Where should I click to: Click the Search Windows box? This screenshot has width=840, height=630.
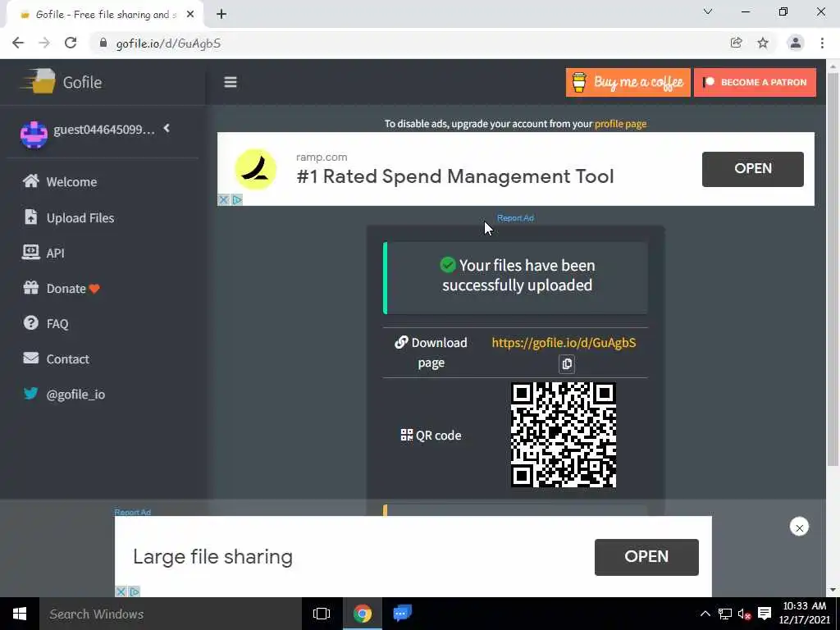pos(171,614)
